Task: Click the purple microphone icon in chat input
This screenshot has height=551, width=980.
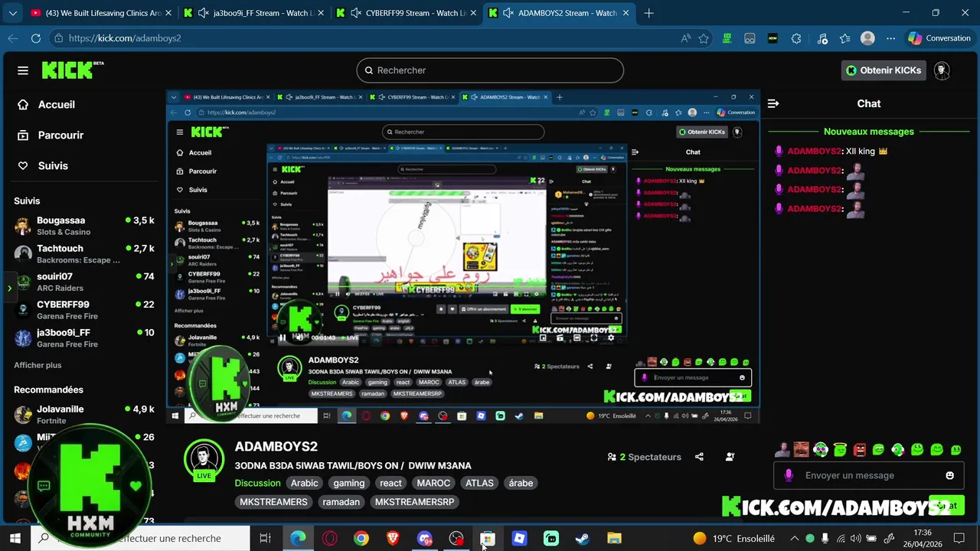Action: [789, 475]
